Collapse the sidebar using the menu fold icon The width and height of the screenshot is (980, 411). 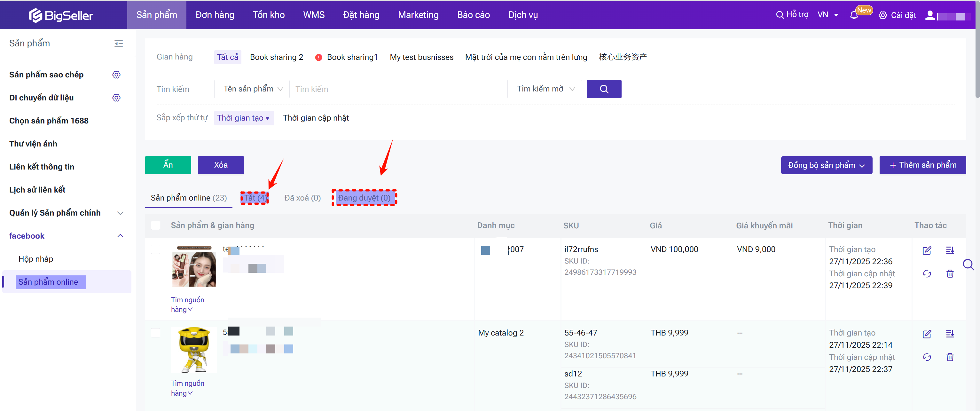119,43
